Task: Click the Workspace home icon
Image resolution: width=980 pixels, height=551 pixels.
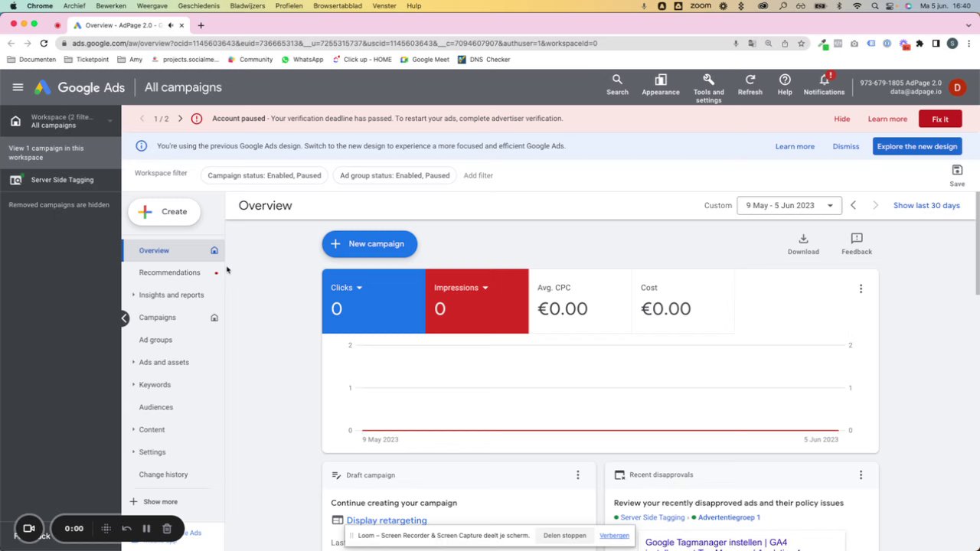Action: point(15,121)
